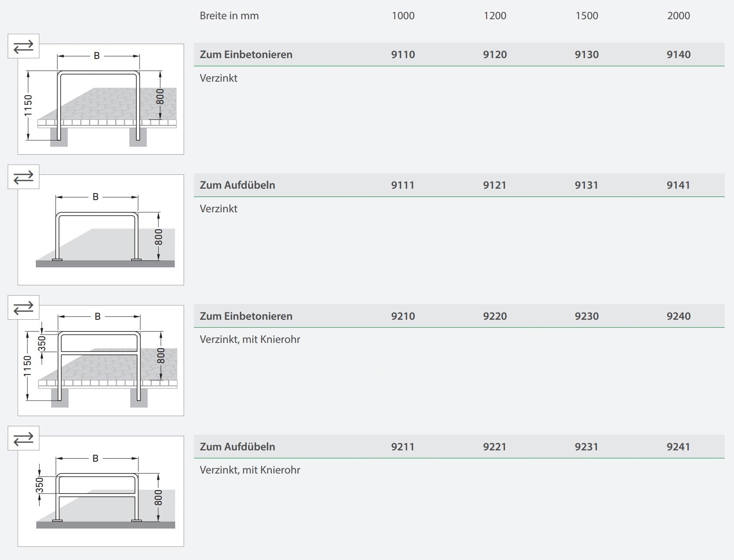The height and width of the screenshot is (560, 734).
Task: Select article number 9131
Action: (x=586, y=185)
